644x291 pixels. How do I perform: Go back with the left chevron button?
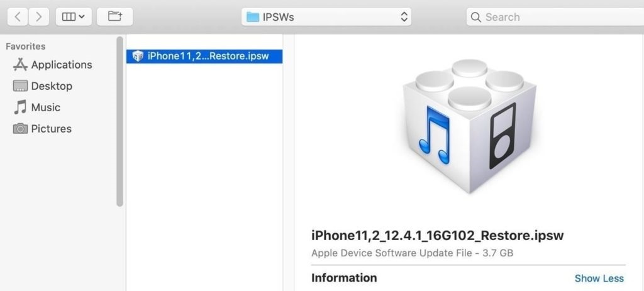pos(18,17)
